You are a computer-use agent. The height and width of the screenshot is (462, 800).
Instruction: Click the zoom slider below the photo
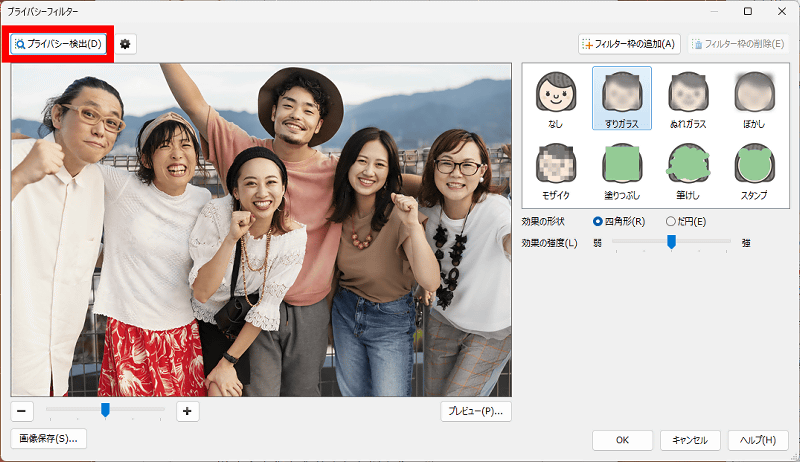coord(105,409)
